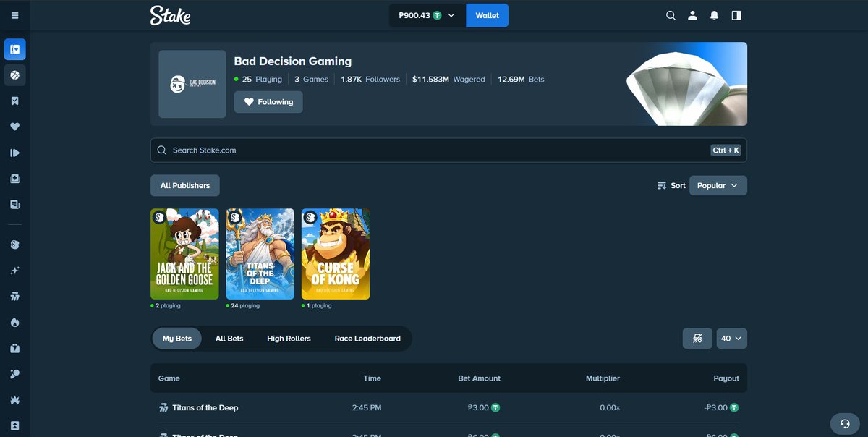Open the user profile icon
This screenshot has width=868, height=437.
(692, 15)
